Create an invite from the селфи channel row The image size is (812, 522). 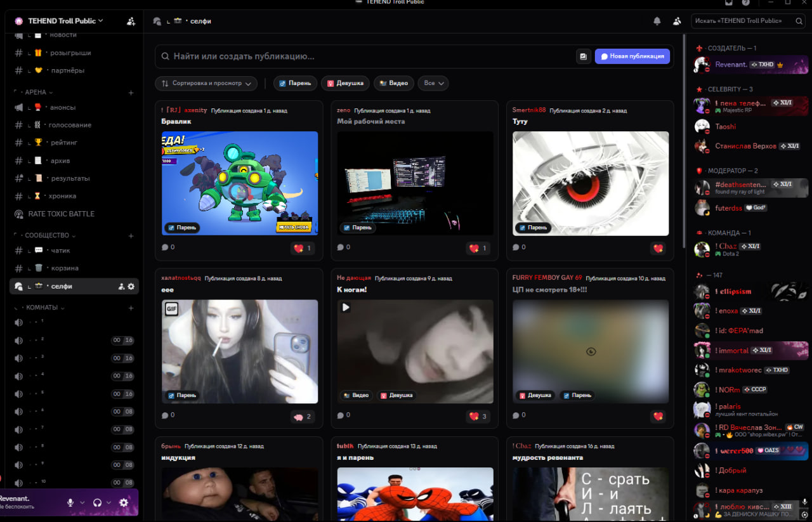point(121,287)
